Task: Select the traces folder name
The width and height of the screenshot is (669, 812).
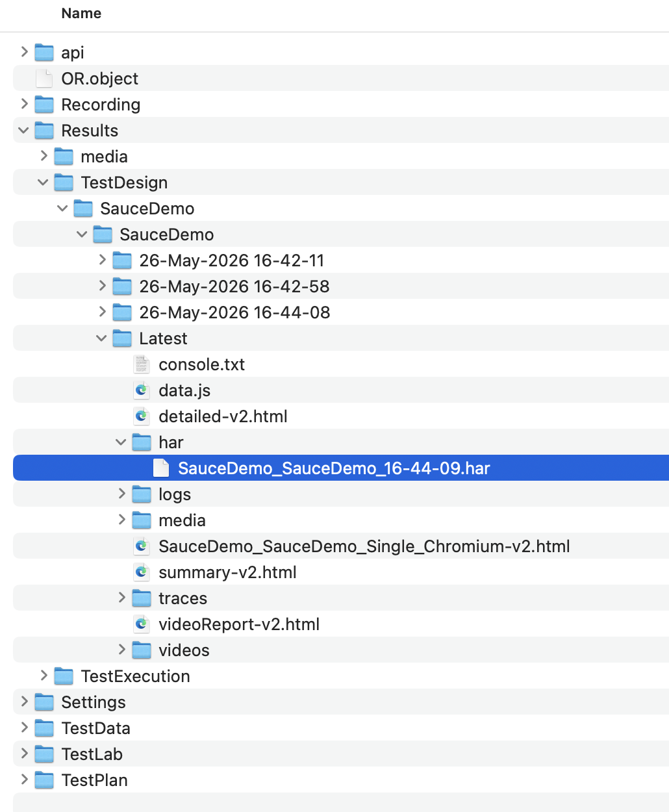Action: [183, 598]
